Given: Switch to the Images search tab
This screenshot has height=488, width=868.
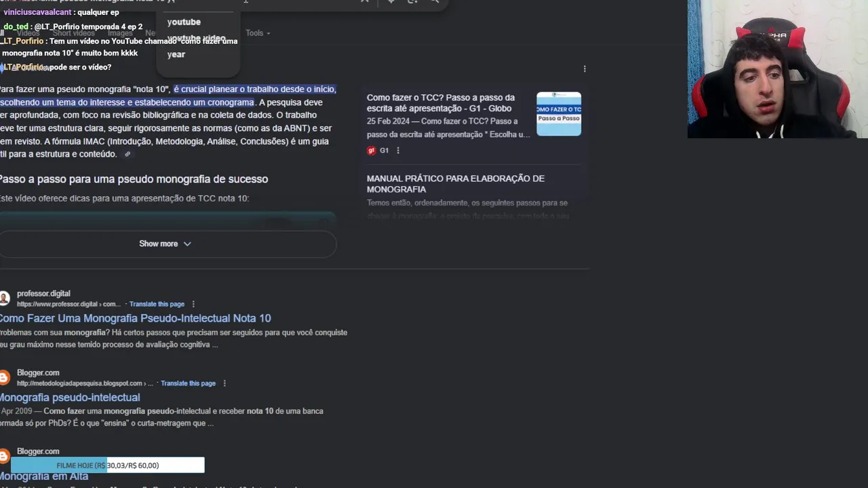Looking at the screenshot, I should [x=120, y=33].
